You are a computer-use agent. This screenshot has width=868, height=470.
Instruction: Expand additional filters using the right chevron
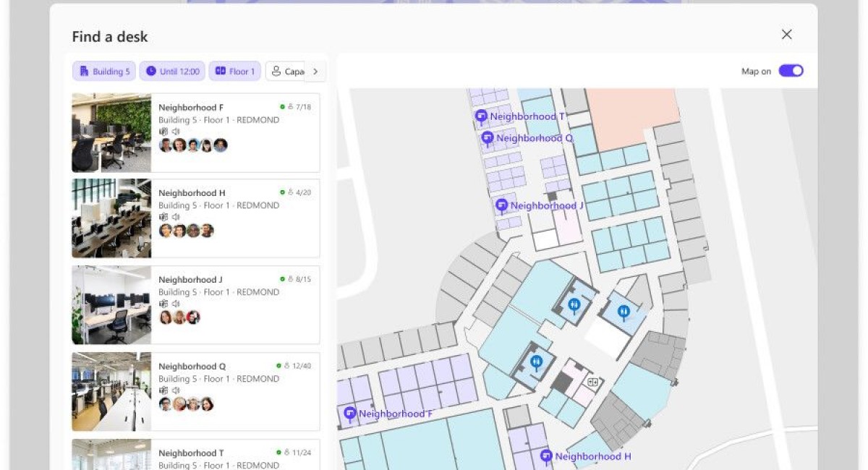[316, 70]
